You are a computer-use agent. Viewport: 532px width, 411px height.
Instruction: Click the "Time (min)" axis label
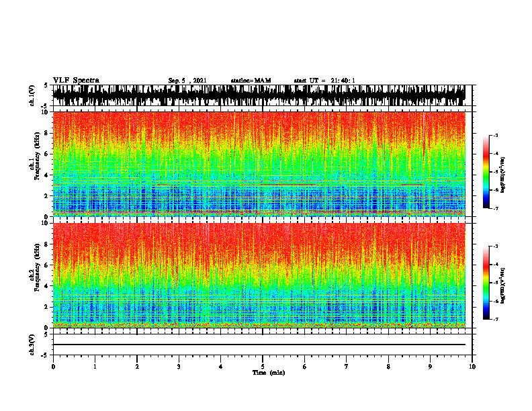269,373
